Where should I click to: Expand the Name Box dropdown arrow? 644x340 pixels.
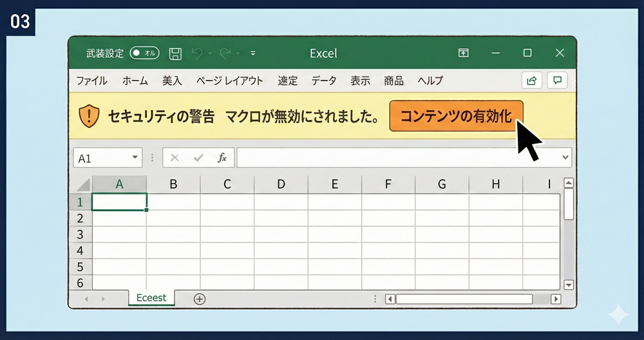(135, 158)
